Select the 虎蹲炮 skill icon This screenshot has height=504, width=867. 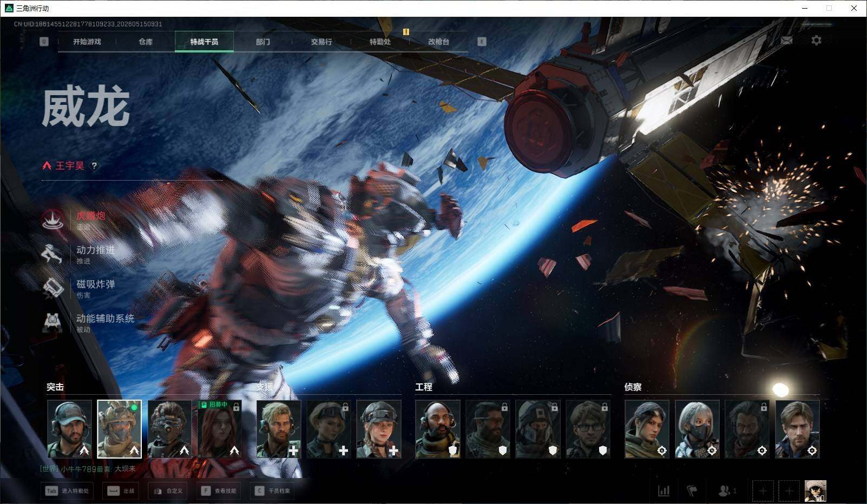[52, 220]
